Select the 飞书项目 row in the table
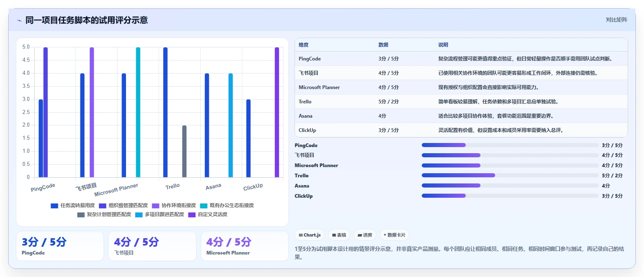 [461, 73]
